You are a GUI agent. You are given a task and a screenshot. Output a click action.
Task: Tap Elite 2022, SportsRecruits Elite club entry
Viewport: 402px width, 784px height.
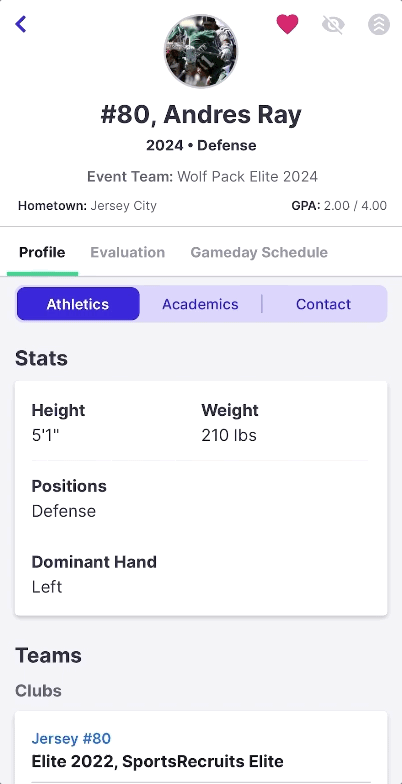(158, 761)
